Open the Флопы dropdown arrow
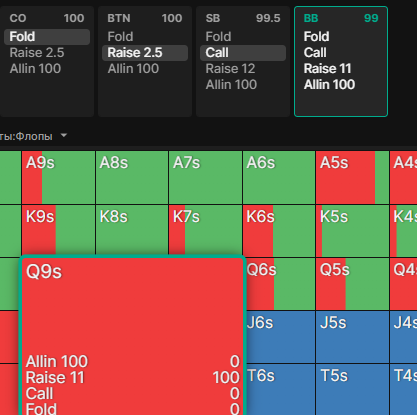This screenshot has height=415, width=417. tap(64, 136)
